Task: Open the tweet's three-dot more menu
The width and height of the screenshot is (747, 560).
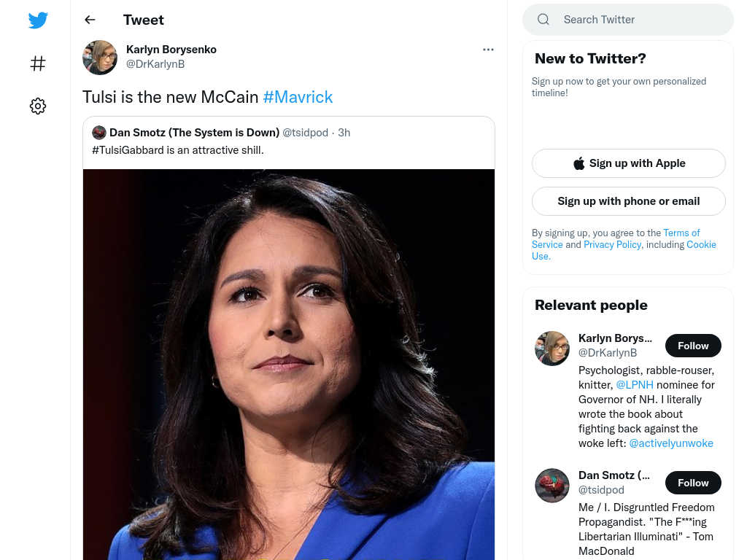Action: (x=488, y=50)
